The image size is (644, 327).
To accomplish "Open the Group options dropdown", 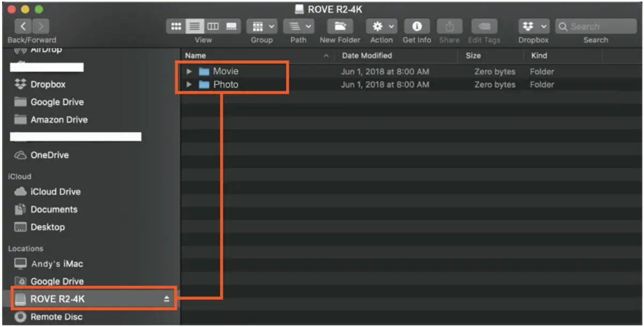I will [261, 26].
